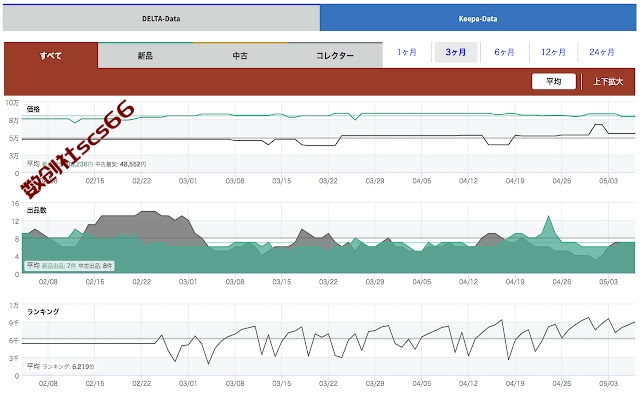Set the chart period to 6ヶ月
Image resolution: width=640 pixels, height=400 pixels.
point(504,52)
